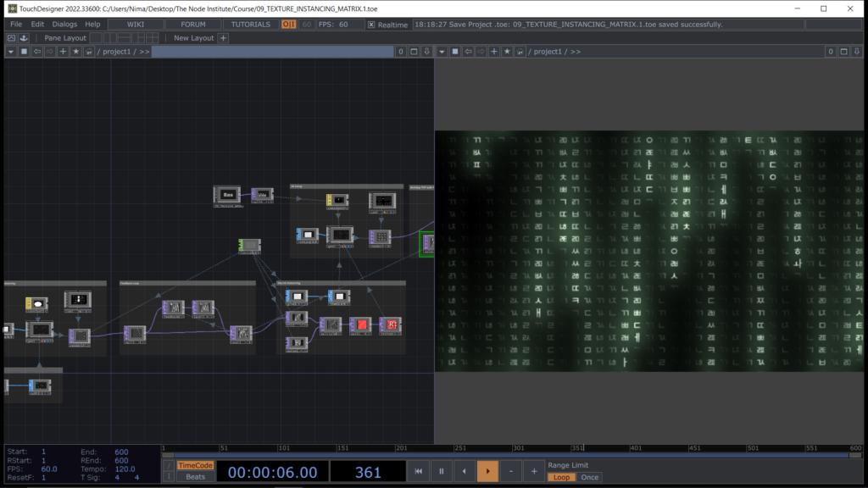Viewport: 868px width, 488px height.
Task: Click the right pane plus icon
Action: 494,52
